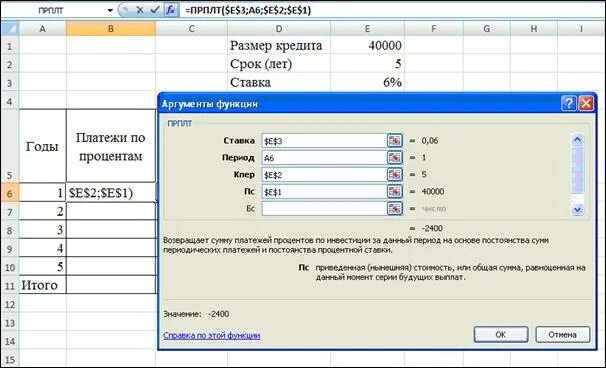Select column H header
This screenshot has width=606, height=368.
534,29
